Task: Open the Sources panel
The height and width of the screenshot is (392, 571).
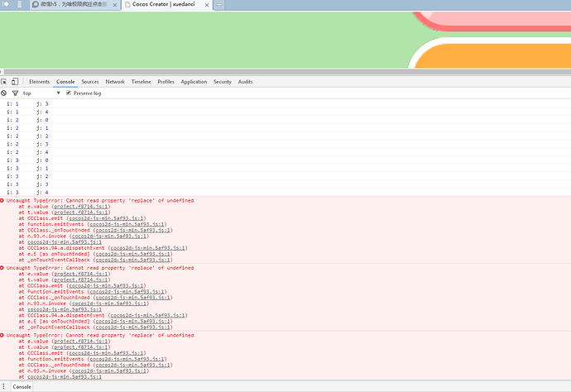Action: click(90, 82)
